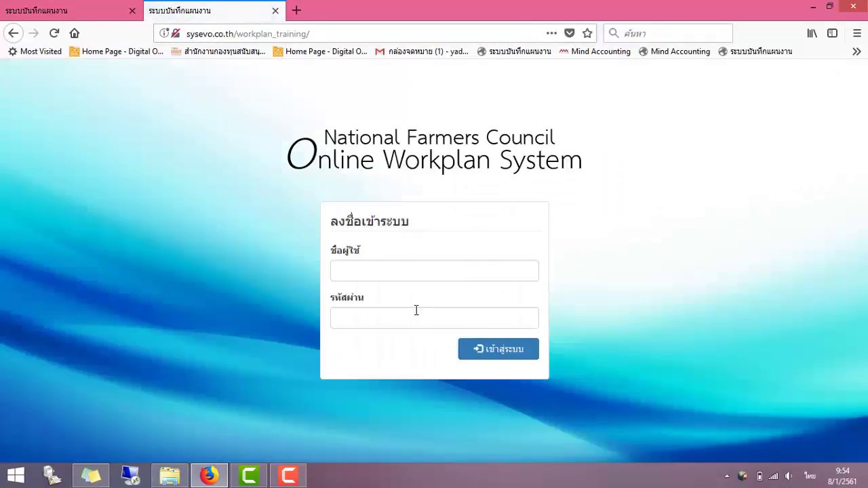Go back to the previous page
The width and height of the screenshot is (868, 488).
click(x=14, y=33)
